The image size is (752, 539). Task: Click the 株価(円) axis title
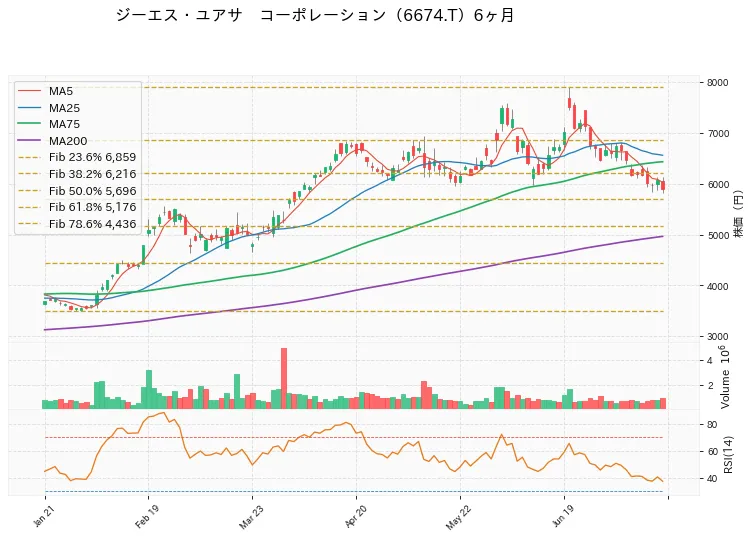click(739, 214)
